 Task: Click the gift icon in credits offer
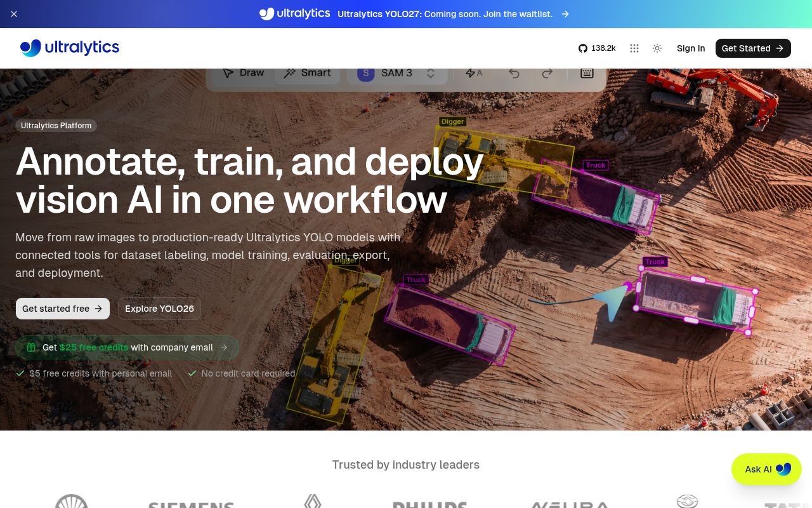coord(31,347)
